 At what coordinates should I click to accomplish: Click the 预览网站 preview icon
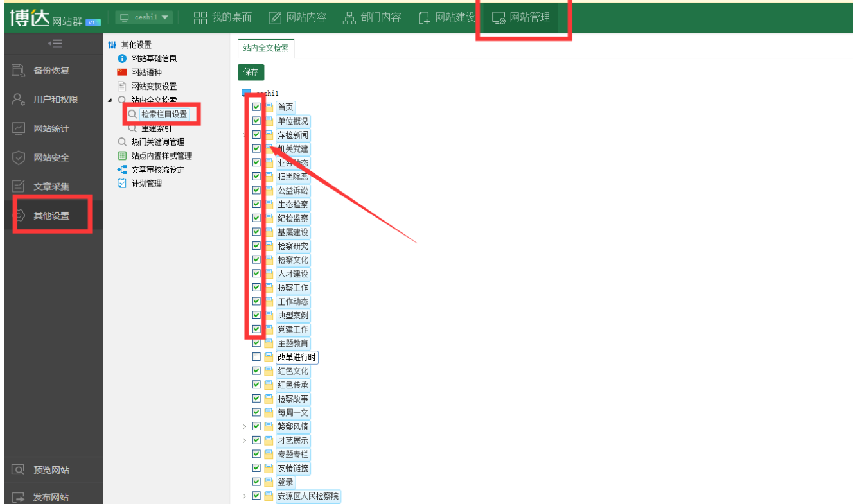click(19, 470)
